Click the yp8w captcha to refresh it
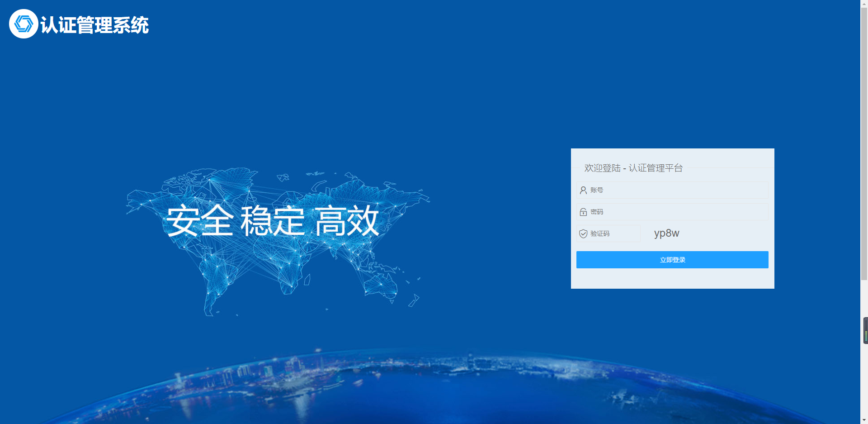Image resolution: width=868 pixels, height=424 pixels. [x=666, y=233]
